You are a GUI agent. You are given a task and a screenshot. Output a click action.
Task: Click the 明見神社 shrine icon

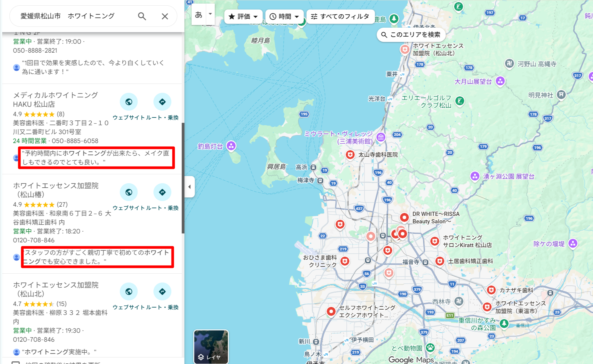(x=561, y=95)
